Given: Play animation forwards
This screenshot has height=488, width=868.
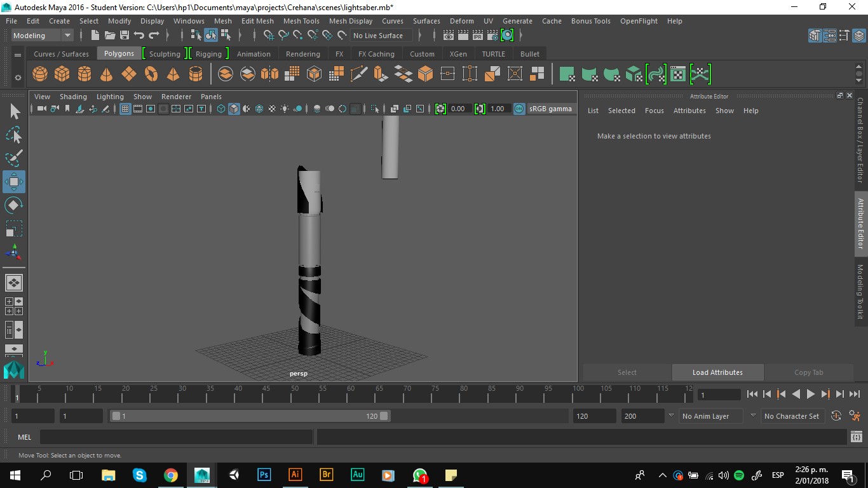Looking at the screenshot, I should [x=811, y=394].
